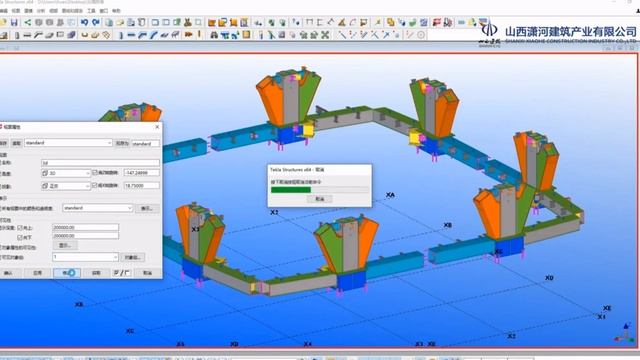Click the 'XC' grid label in the model view
Image resolution: width=640 pixels, height=360 pixels.
click(130, 331)
